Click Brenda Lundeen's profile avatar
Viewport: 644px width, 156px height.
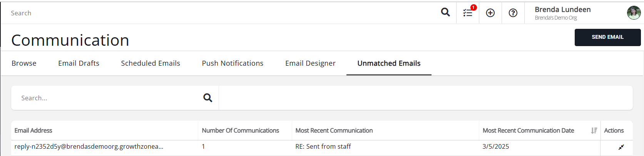click(634, 13)
